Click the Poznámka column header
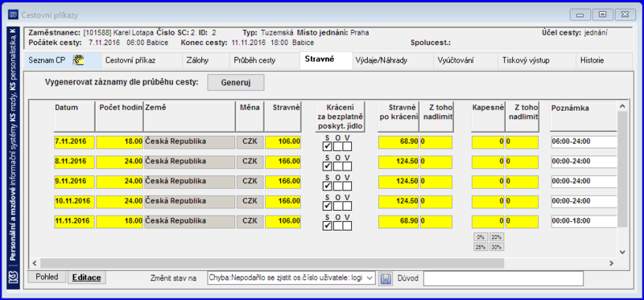 coord(583,117)
